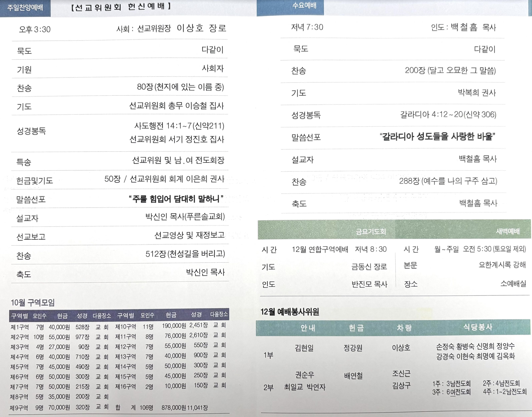Click the 10월 구역모임 heading
Image resolution: width=532 pixels, height=417 pixels.
tap(33, 303)
